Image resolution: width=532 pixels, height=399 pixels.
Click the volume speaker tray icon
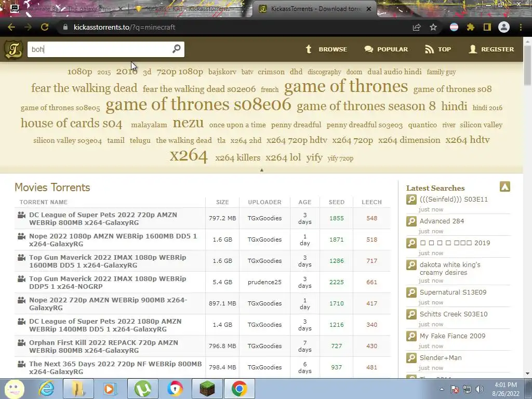point(480,390)
